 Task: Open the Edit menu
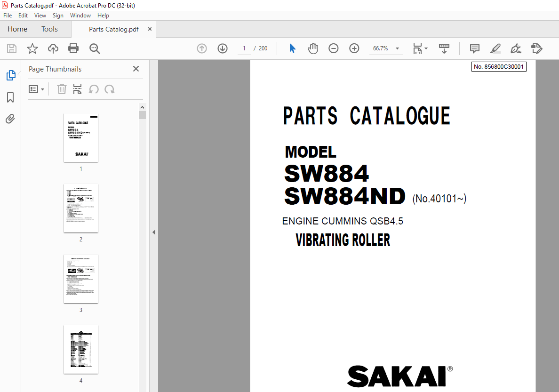coord(23,16)
